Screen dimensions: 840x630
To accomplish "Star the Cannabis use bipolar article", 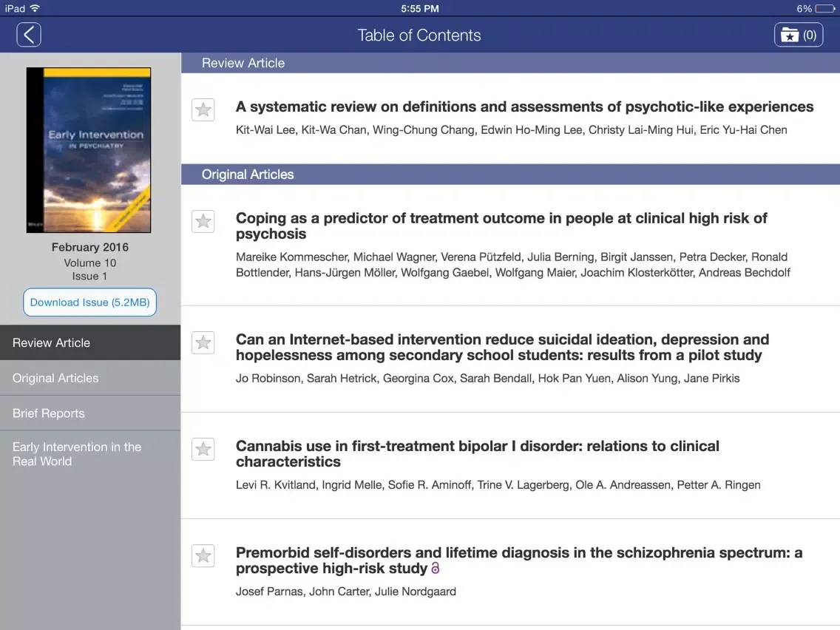I will tap(203, 449).
